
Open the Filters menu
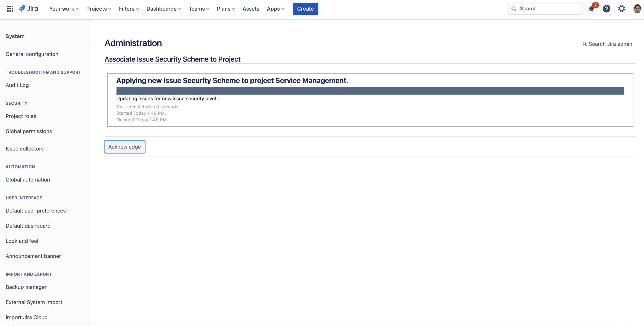[x=129, y=9]
